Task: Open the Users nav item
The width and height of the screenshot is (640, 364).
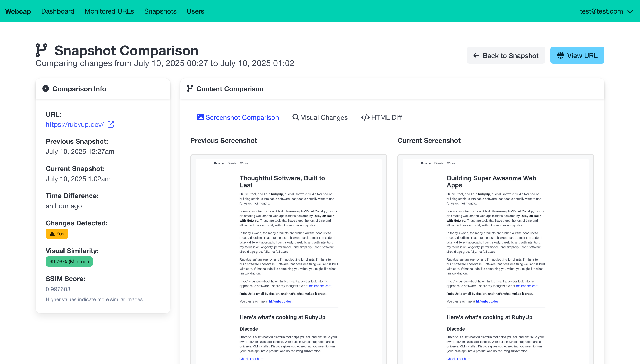Action: tap(195, 11)
